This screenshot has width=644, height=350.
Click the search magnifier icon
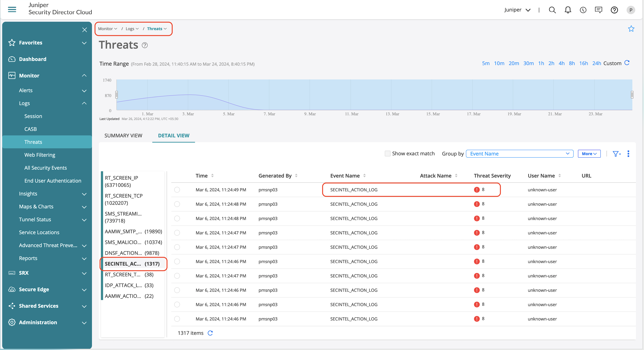[x=552, y=10]
